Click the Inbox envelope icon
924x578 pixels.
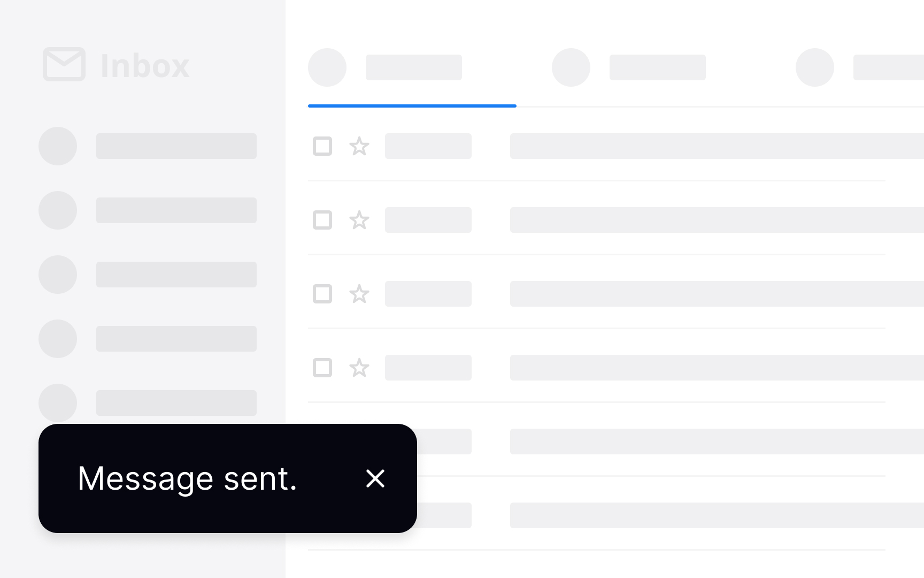[64, 65]
